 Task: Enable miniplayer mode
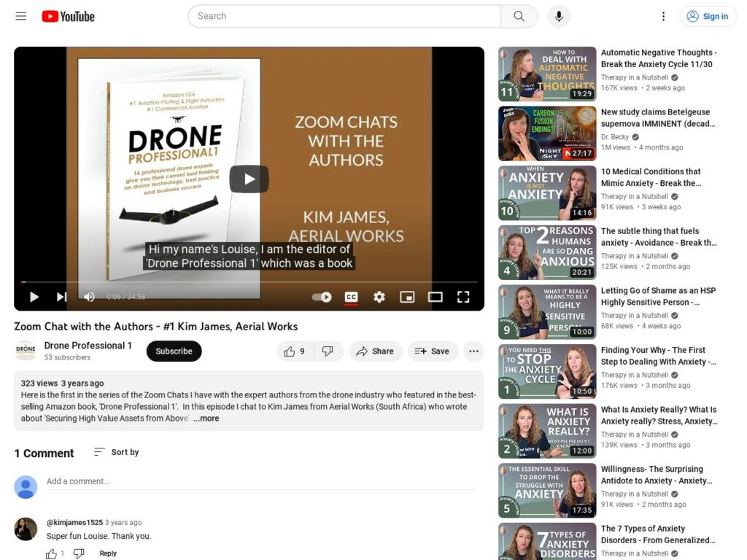point(407,297)
